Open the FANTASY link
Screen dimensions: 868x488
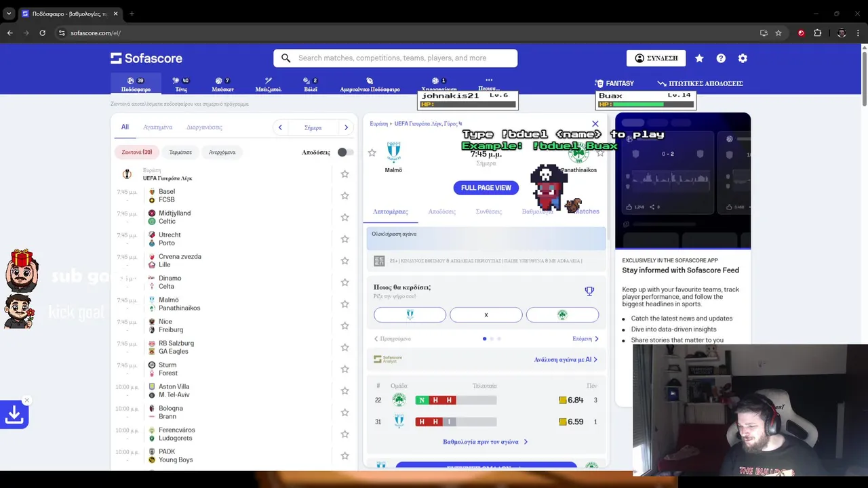614,83
